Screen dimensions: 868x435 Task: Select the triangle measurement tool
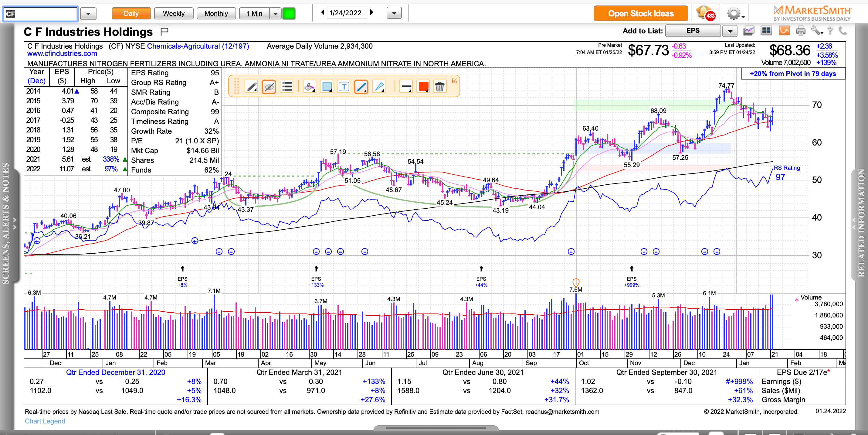point(379,87)
